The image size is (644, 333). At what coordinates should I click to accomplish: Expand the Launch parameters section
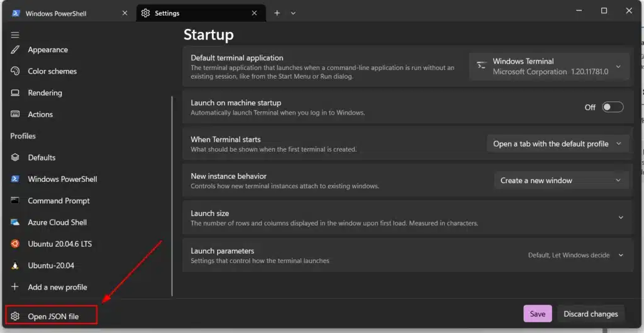pos(620,255)
